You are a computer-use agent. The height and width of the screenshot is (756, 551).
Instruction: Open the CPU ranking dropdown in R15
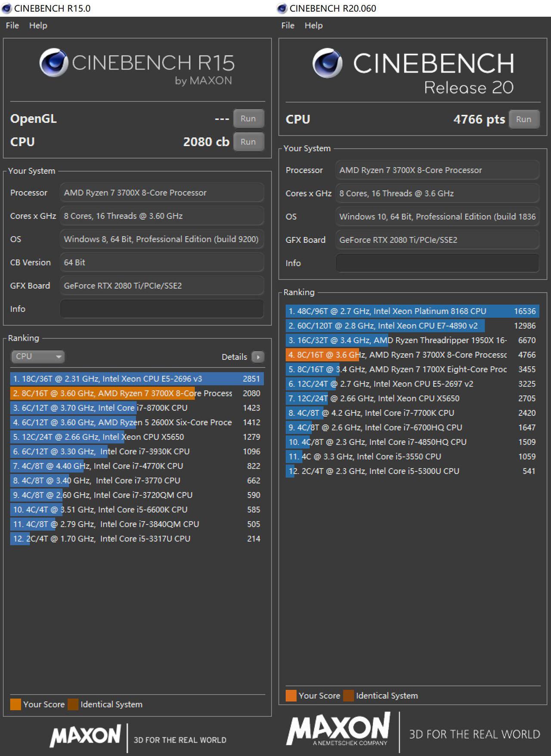37,356
